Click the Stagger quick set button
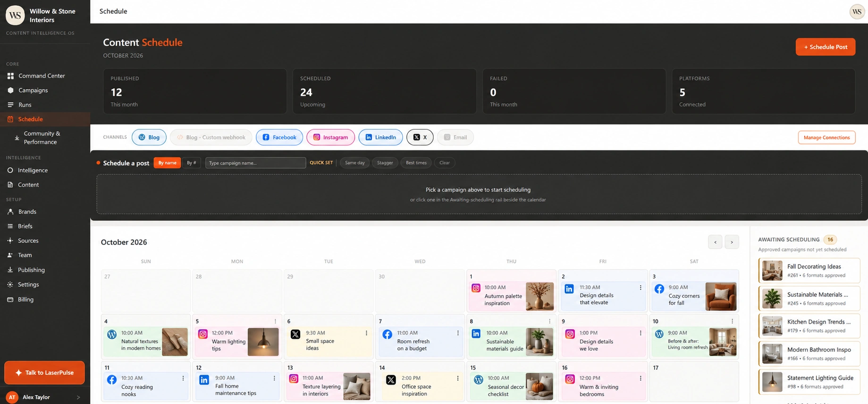The height and width of the screenshot is (404, 868). click(385, 163)
